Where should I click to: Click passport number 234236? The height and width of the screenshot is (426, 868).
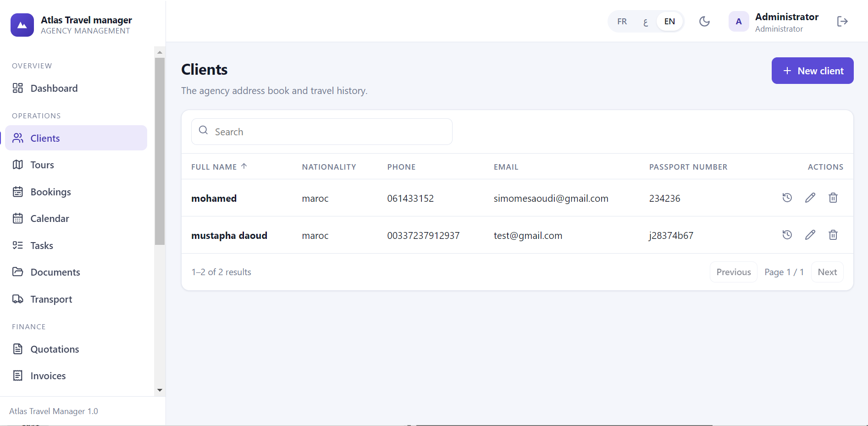click(x=664, y=198)
